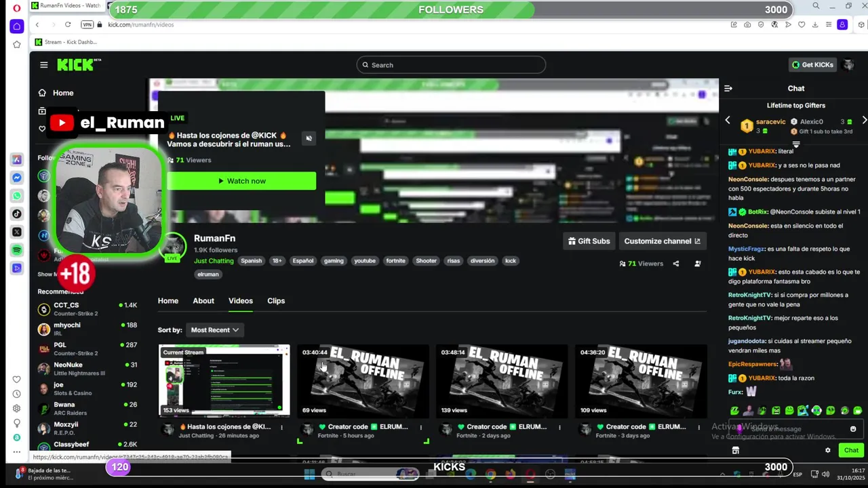This screenshot has height=488, width=868.
Task: Open the Current Stream video thumbnail
Action: (224, 381)
